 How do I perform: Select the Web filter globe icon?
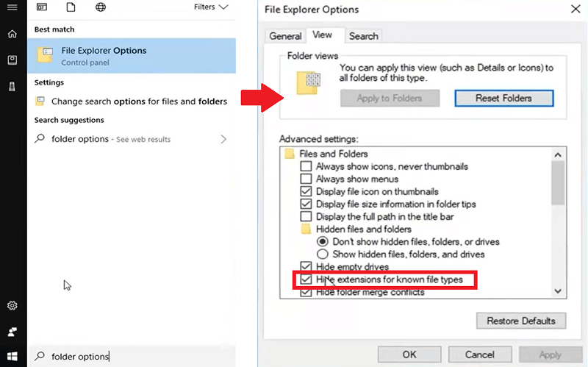coord(100,7)
